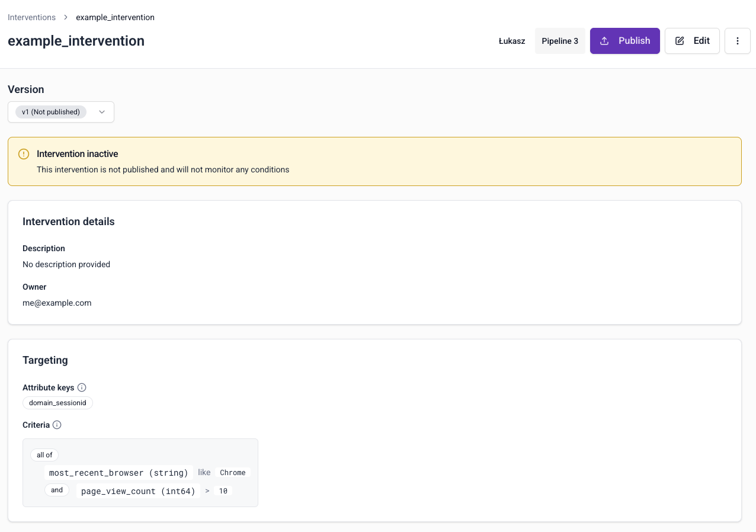Click the info icon beside Criteria
Screen dimensions: 756x532
click(57, 425)
